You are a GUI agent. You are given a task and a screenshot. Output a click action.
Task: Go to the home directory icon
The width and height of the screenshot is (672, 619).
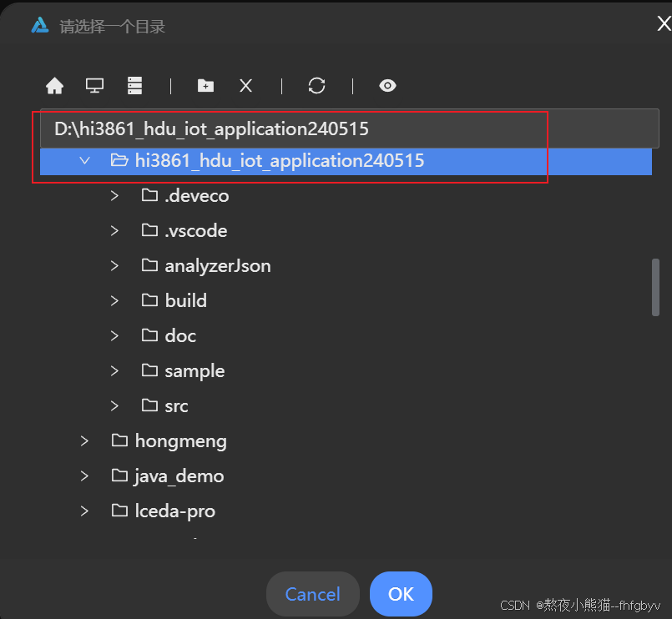[x=54, y=86]
